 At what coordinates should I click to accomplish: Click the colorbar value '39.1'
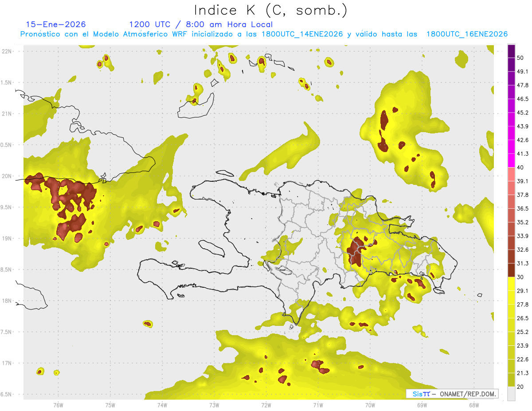point(523,181)
